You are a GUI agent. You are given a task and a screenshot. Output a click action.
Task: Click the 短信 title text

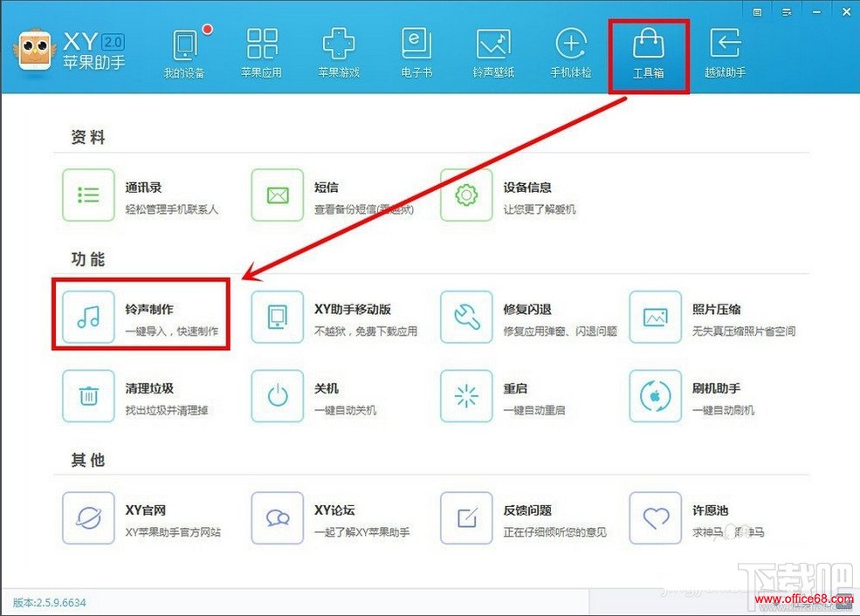pyautogui.click(x=327, y=188)
